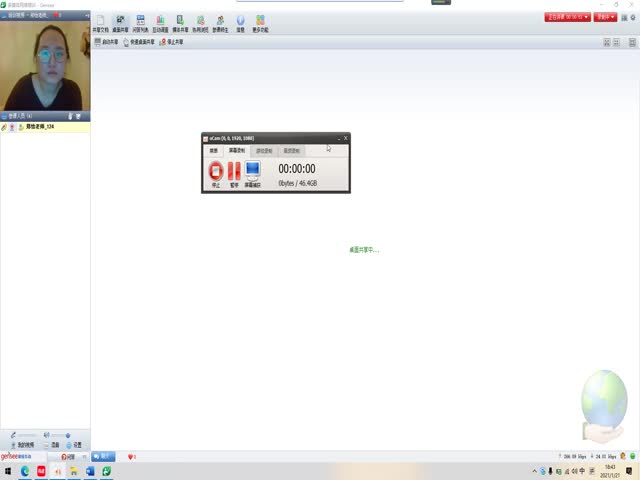
Task: Open Microsoft Edge from the taskbar
Action: (x=25, y=471)
